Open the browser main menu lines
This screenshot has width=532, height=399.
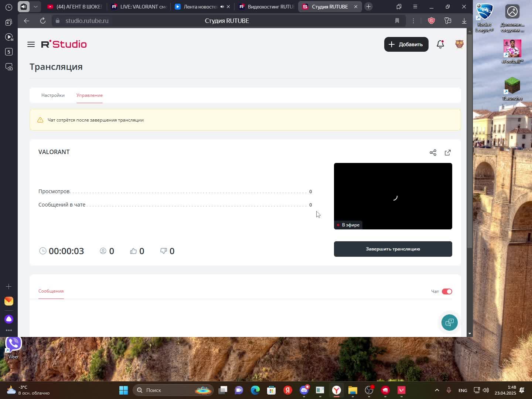[415, 7]
